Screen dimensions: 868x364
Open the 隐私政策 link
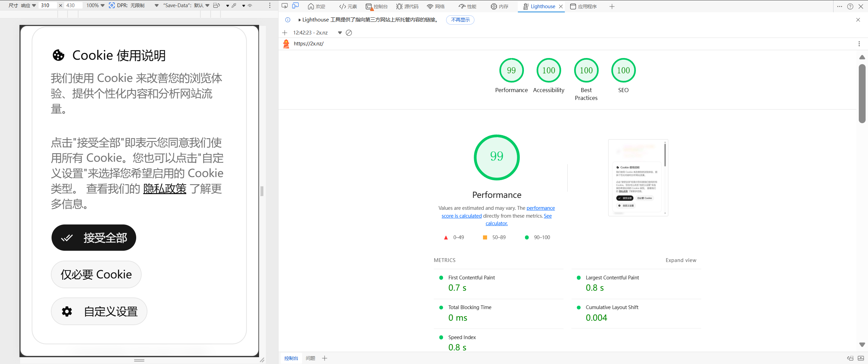pos(165,189)
